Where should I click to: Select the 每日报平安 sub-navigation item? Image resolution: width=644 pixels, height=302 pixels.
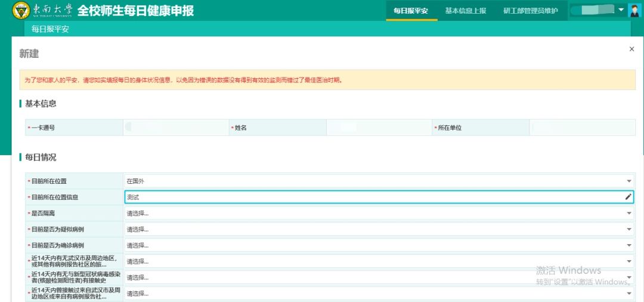pyautogui.click(x=50, y=29)
